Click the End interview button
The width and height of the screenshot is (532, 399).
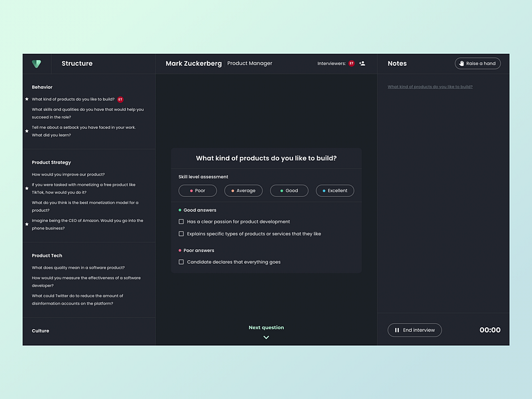[414, 330]
